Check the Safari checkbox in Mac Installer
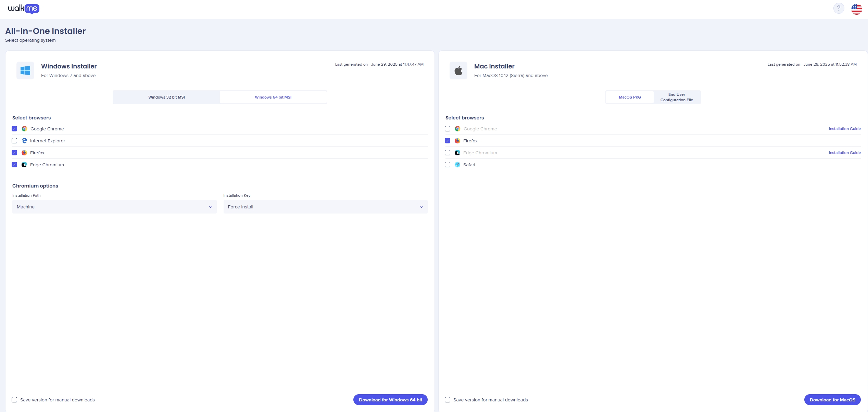This screenshot has width=868, height=412. point(448,165)
